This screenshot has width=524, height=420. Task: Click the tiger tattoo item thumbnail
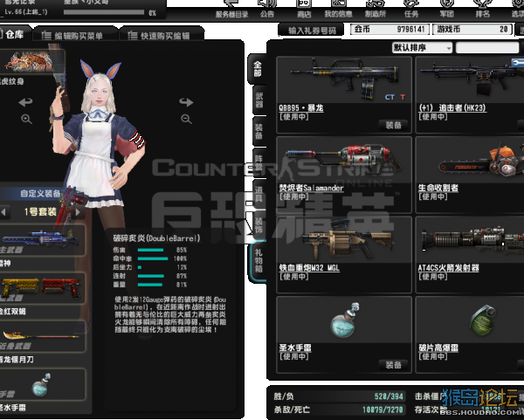click(31, 62)
